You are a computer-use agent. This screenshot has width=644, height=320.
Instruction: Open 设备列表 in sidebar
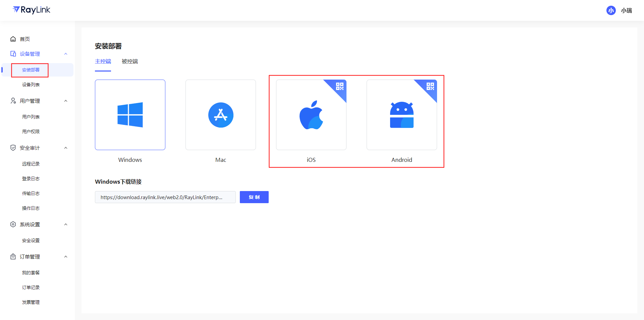coord(31,85)
